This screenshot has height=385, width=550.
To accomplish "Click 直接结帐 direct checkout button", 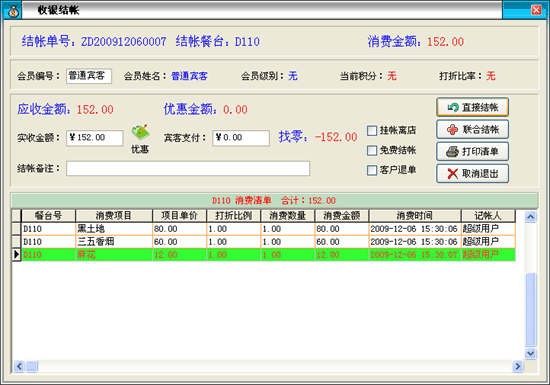I will 472,107.
